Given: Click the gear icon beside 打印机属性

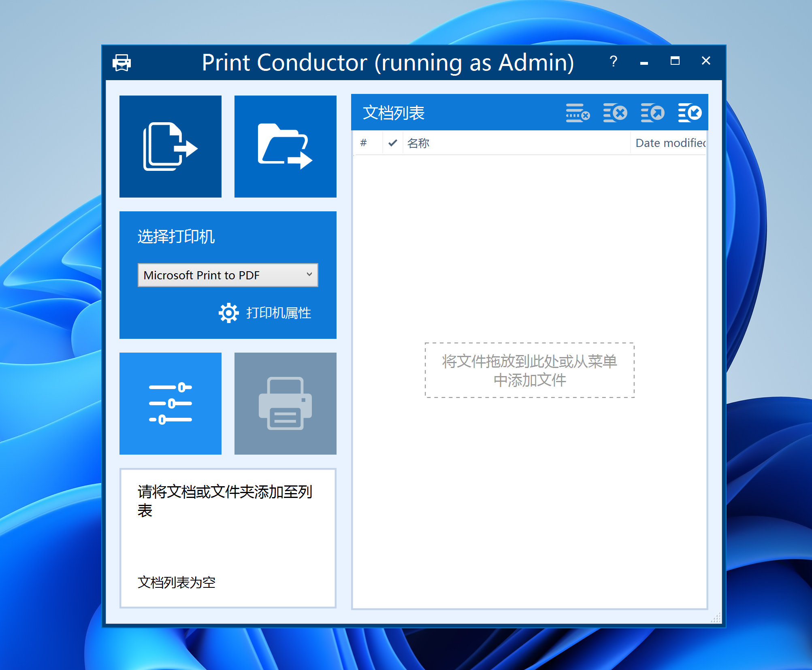Looking at the screenshot, I should pos(229,313).
